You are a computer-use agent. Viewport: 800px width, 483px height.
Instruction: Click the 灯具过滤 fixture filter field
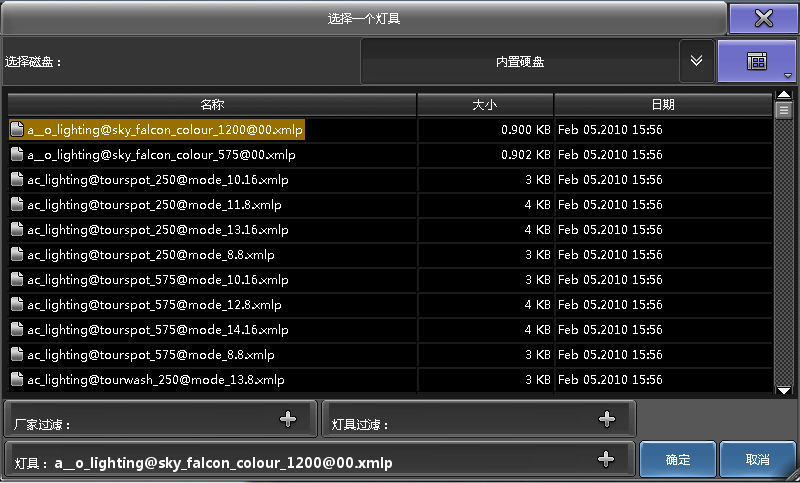(x=479, y=419)
